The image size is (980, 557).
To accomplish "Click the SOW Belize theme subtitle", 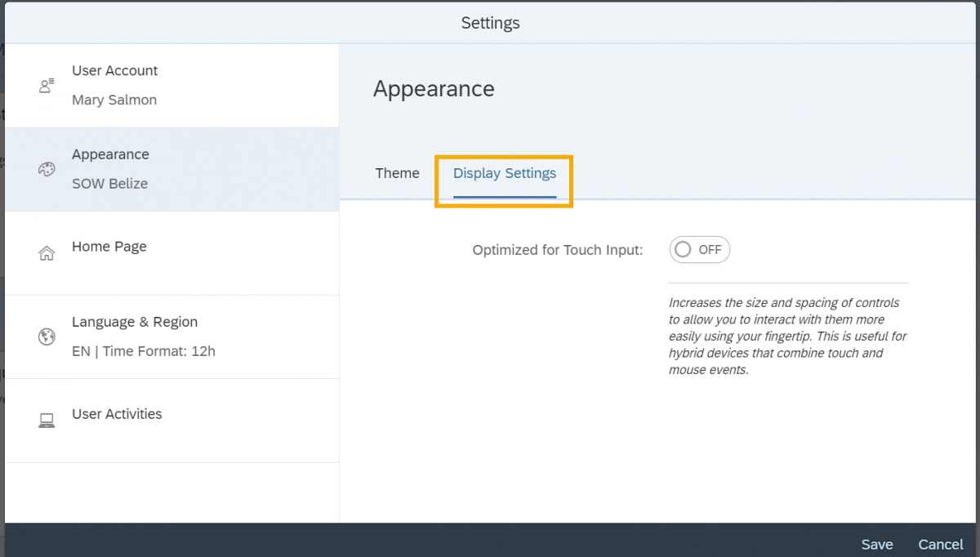I will 109,184.
